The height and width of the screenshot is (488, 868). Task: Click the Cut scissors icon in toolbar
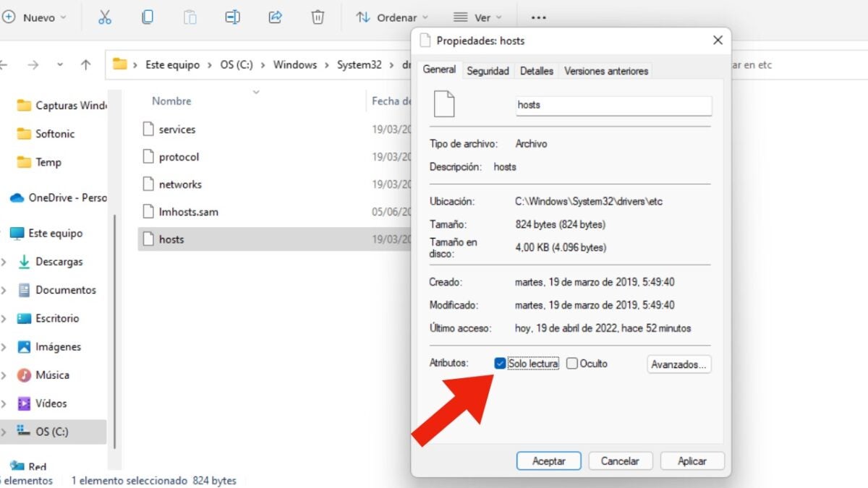tap(105, 17)
